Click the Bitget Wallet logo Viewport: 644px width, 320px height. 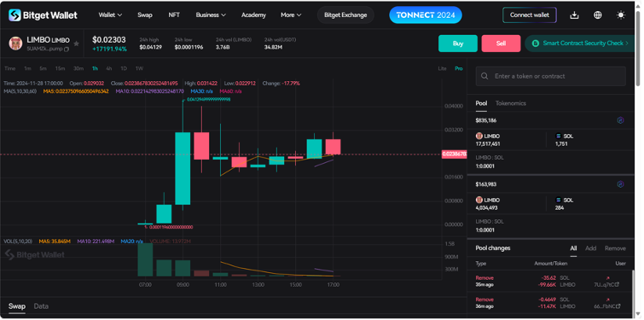(x=43, y=15)
